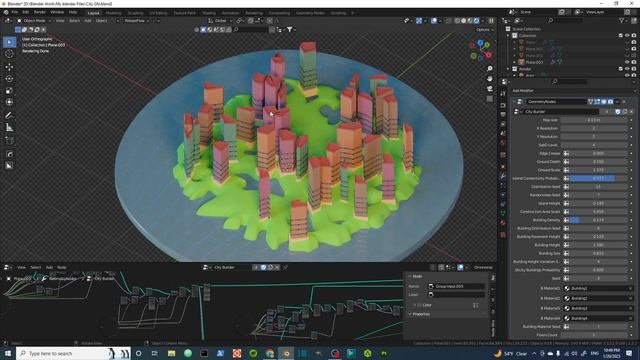Click the Island Connectivity Probability slider
This screenshot has height=360, width=640.
[599, 178]
